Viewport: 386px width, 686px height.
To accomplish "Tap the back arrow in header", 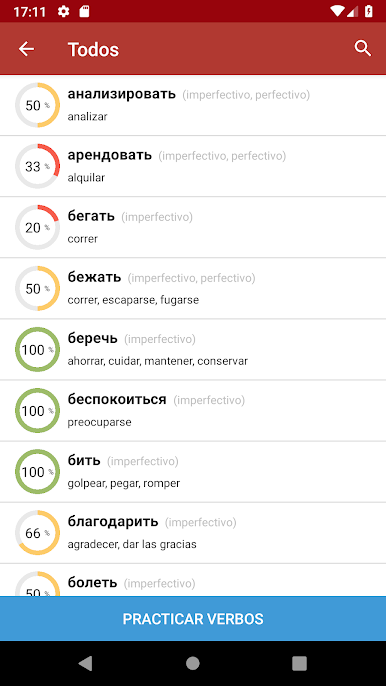I will click(26, 49).
